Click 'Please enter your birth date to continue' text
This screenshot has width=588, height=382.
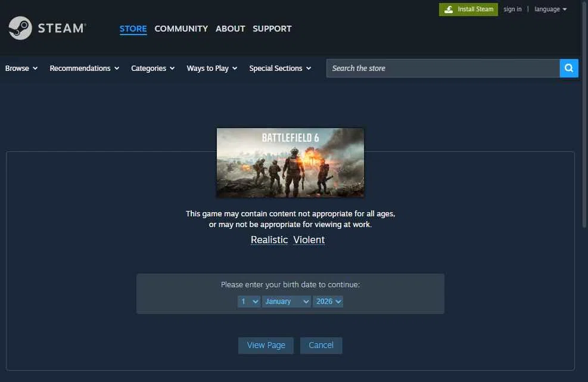pyautogui.click(x=290, y=284)
